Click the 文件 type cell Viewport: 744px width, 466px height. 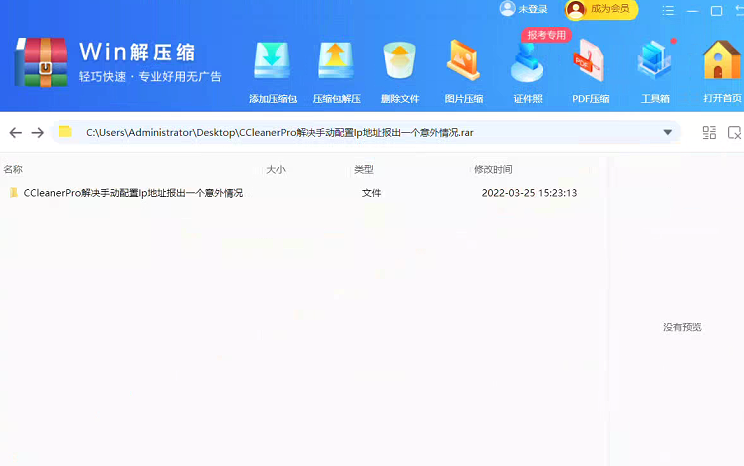(x=372, y=193)
